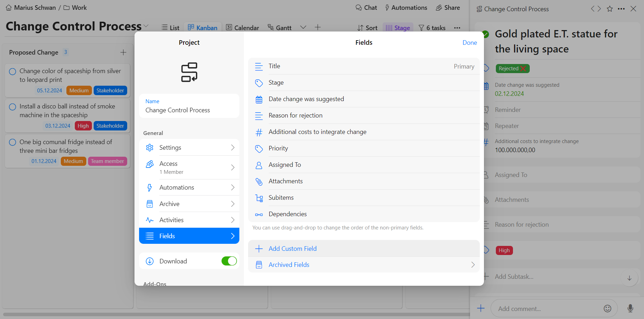Image resolution: width=644 pixels, height=319 pixels.
Task: Select the Automations item in the project menu
Action: point(189,187)
